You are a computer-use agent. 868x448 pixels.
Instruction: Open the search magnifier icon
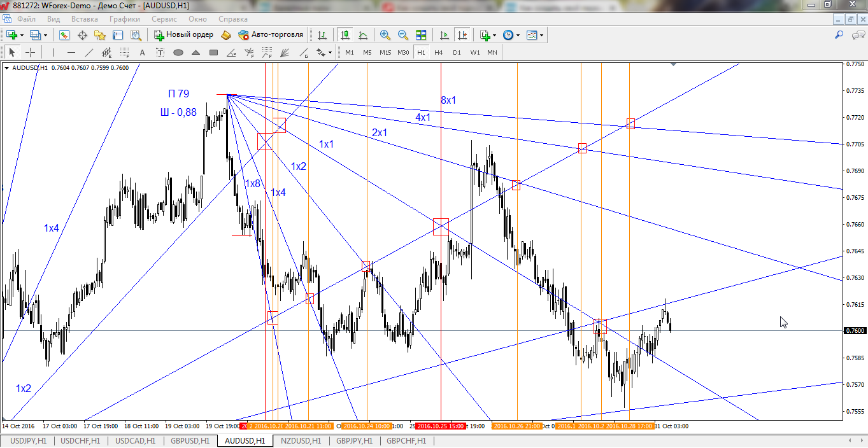click(x=839, y=35)
